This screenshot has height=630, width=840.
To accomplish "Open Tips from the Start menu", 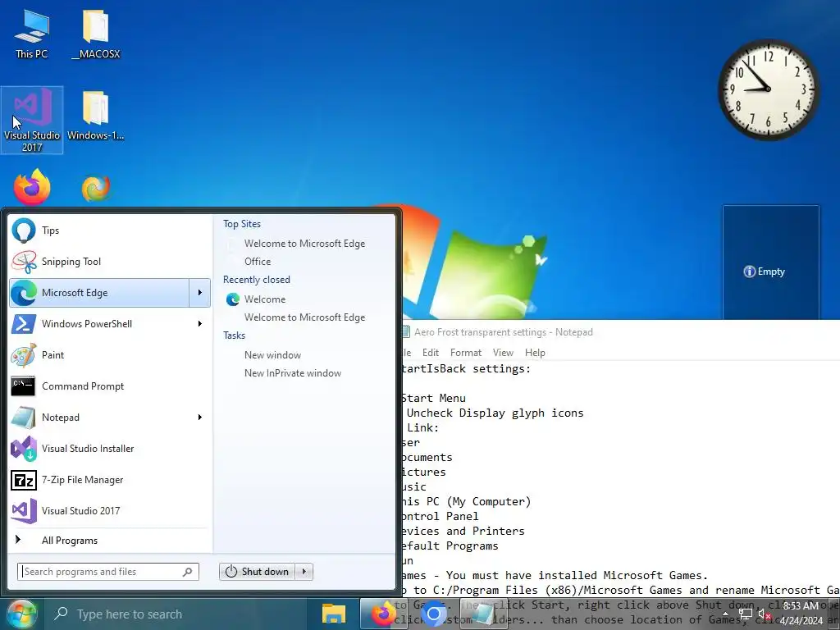I will (x=110, y=231).
